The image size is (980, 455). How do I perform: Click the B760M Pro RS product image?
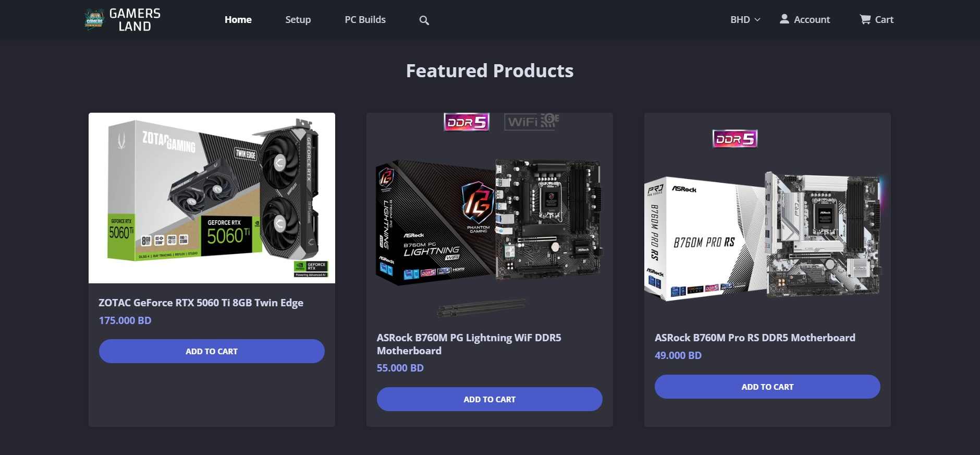pyautogui.click(x=767, y=215)
